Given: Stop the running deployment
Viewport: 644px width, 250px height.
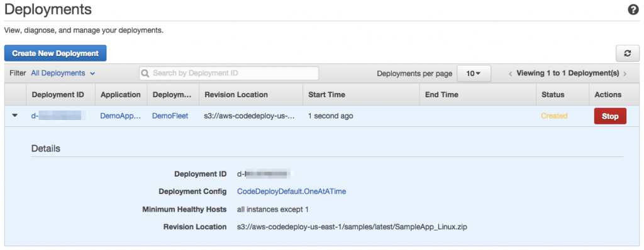Looking at the screenshot, I should 610,116.
